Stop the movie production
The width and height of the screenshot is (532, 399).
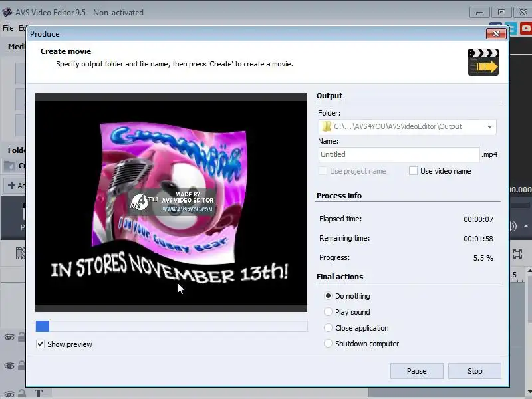pyautogui.click(x=474, y=371)
